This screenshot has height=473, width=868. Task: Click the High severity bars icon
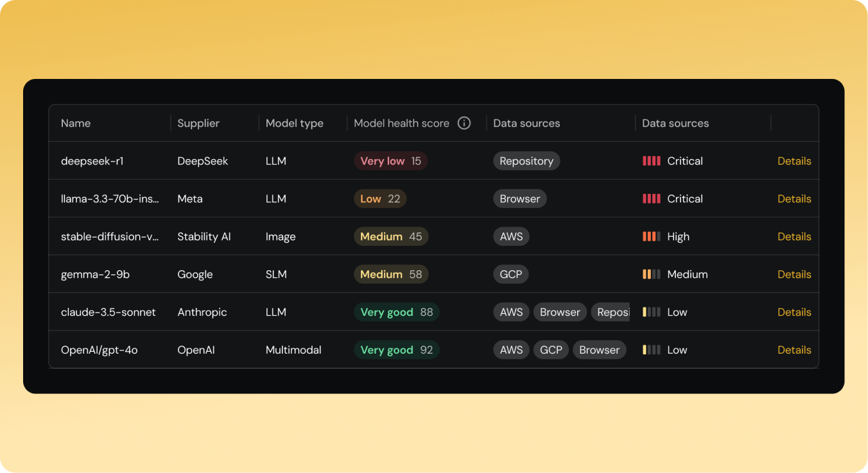pos(652,237)
